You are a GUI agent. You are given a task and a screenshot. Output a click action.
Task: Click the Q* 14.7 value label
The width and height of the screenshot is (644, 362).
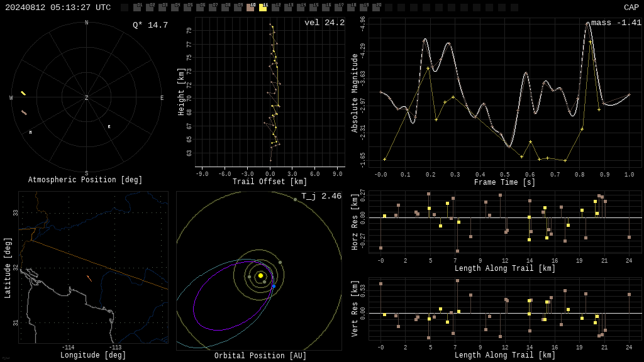[150, 25]
